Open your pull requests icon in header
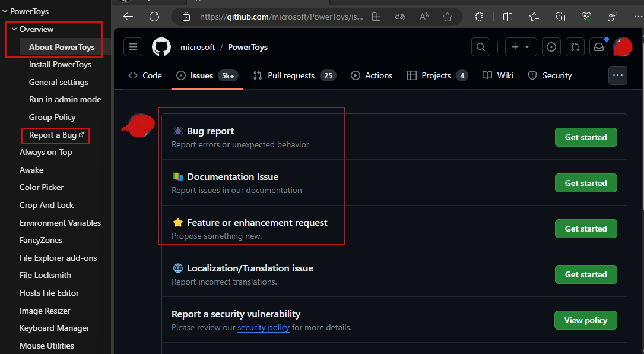 (575, 47)
